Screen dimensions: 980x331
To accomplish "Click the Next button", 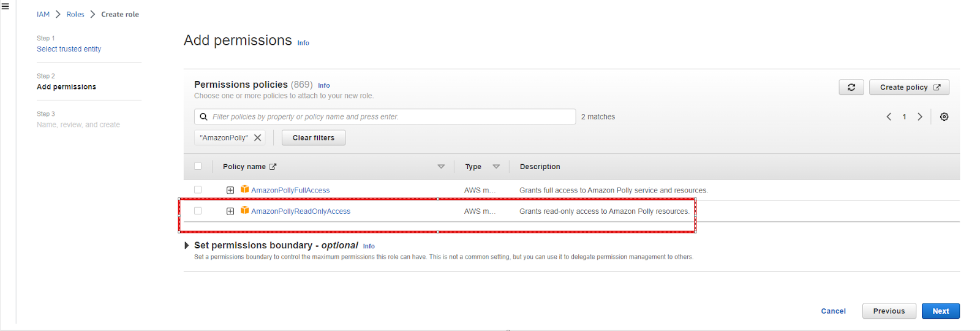I will (940, 311).
